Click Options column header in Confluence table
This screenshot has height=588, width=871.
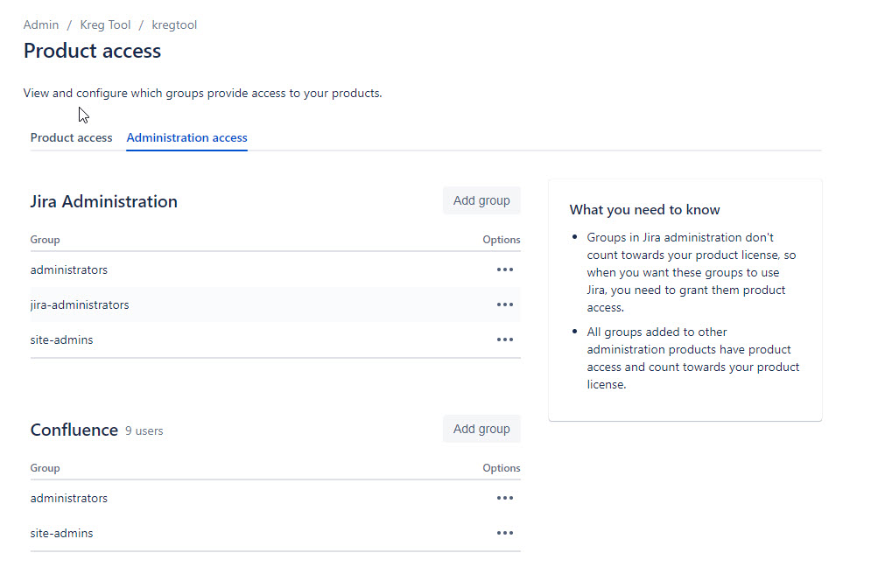(x=501, y=468)
